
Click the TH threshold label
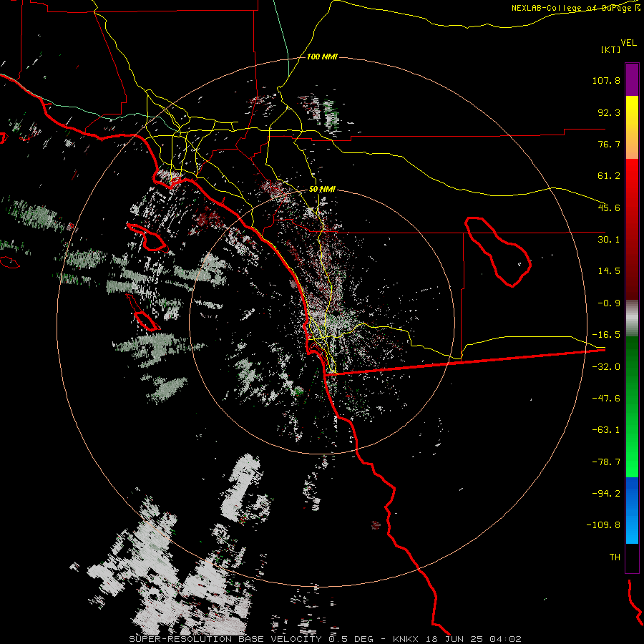tap(615, 557)
